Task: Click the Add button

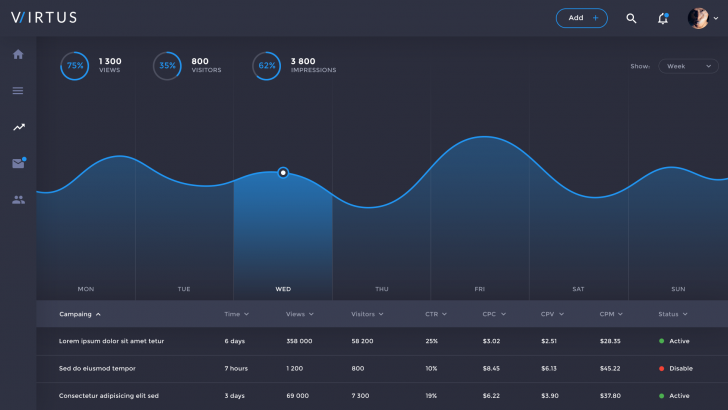Action: [x=582, y=18]
